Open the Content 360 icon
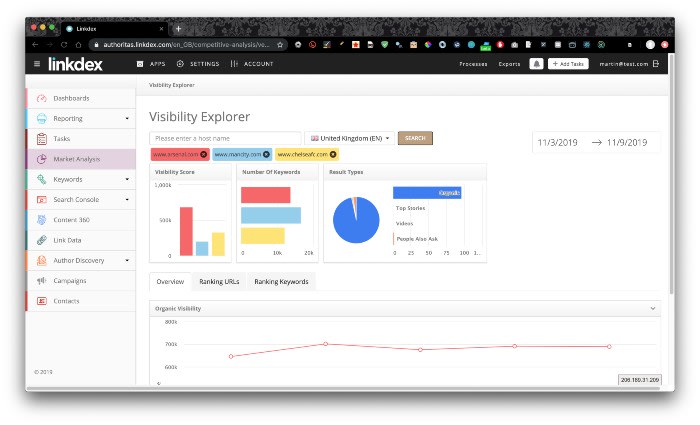The height and width of the screenshot is (425, 700). 42,220
